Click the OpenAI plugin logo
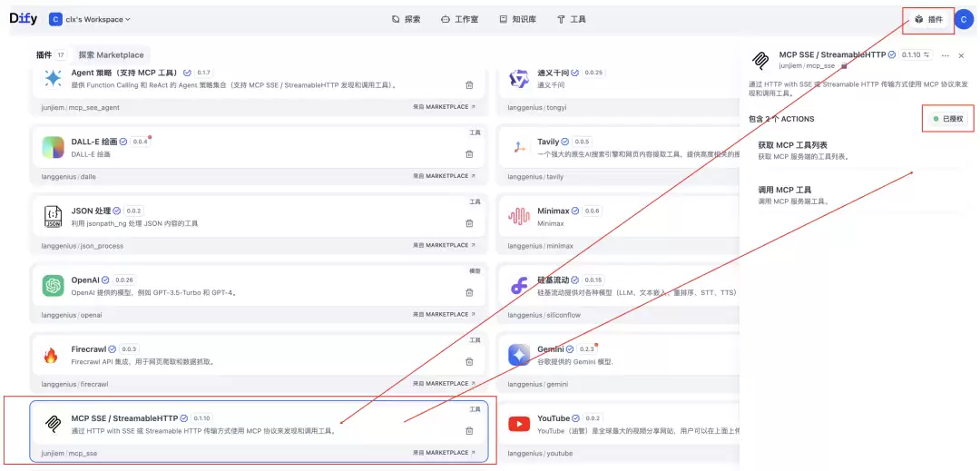The width and height of the screenshot is (980, 471). click(x=54, y=286)
